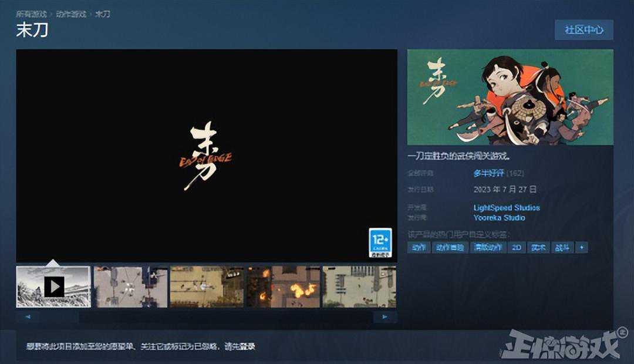Open the 社区中心 community hub
This screenshot has height=364, width=634.
(584, 30)
